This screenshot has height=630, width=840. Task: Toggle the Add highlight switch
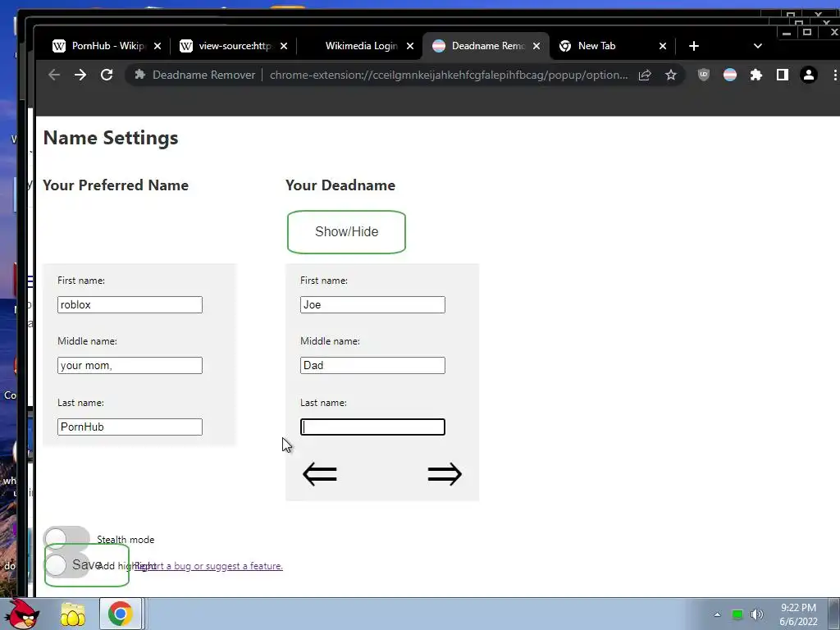pos(66,564)
